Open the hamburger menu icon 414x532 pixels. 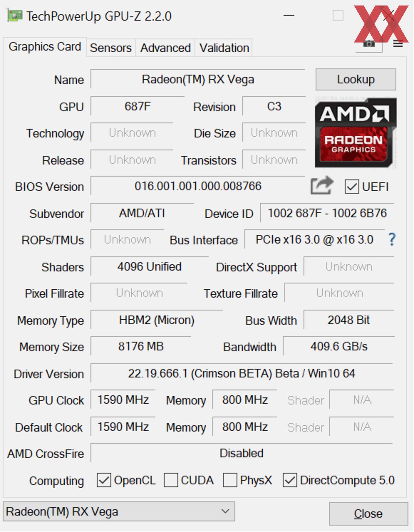pos(398,44)
